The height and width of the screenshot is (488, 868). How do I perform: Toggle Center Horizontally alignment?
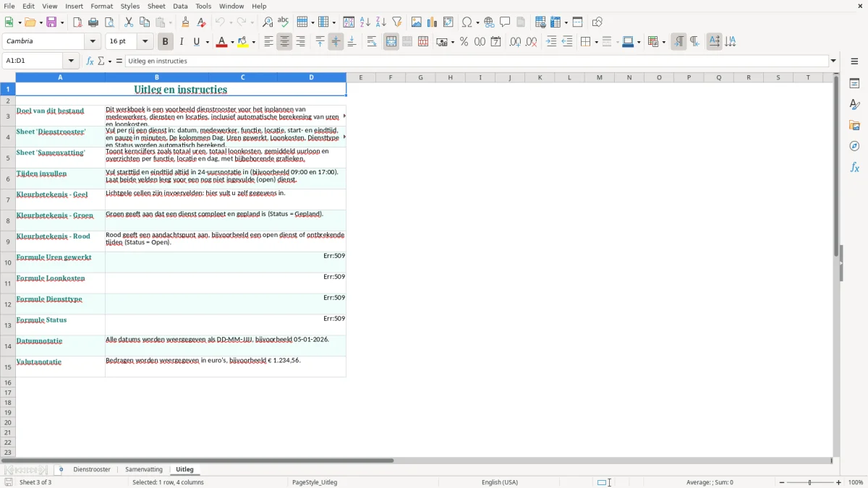(284, 42)
